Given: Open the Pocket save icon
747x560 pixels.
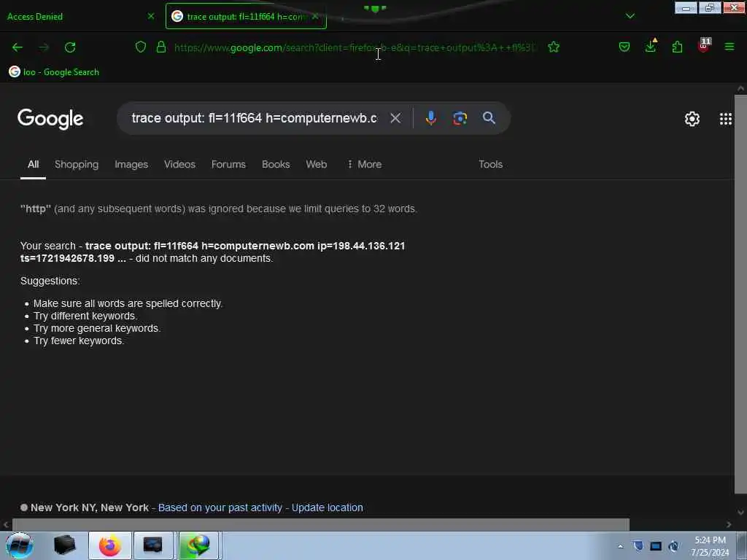Looking at the screenshot, I should click(624, 47).
